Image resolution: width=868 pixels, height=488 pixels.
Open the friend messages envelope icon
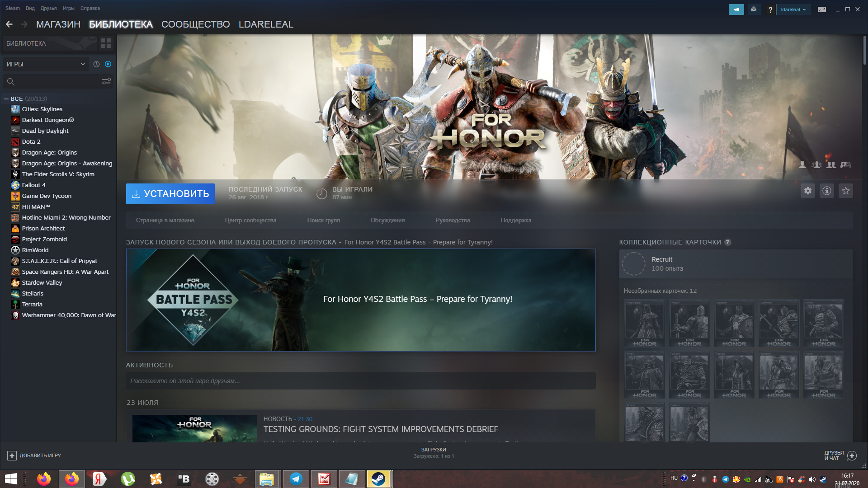pyautogui.click(x=754, y=9)
